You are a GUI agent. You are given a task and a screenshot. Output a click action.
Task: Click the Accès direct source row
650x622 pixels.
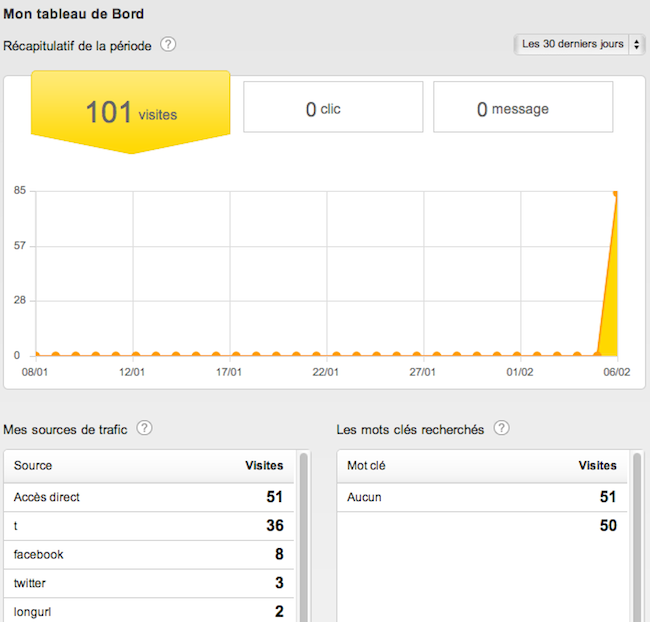tap(148, 497)
